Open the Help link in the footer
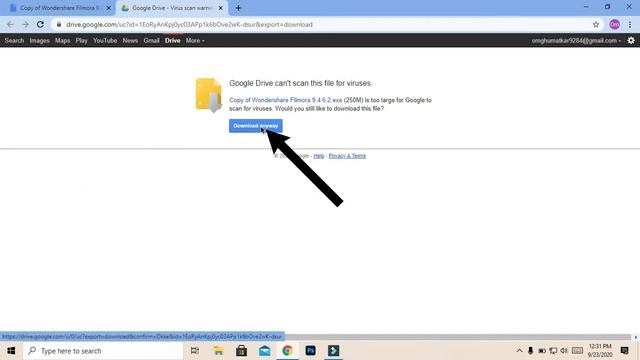Image resolution: width=640 pixels, height=360 pixels. [x=319, y=156]
